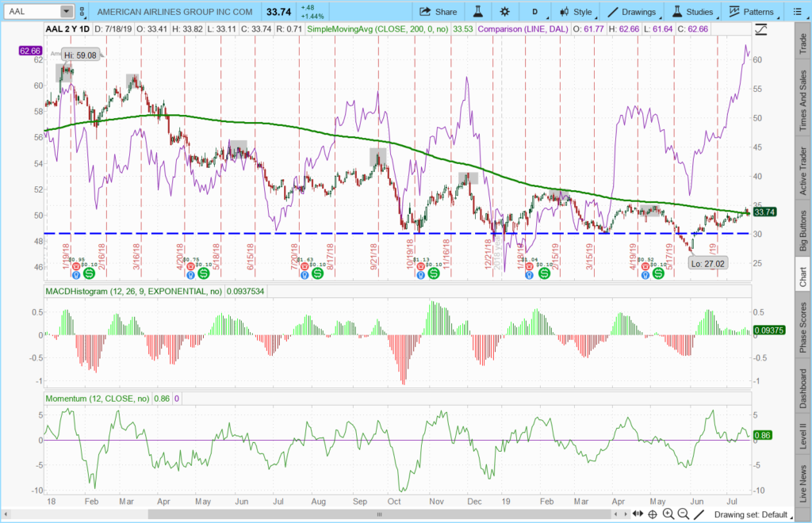Expand the AAL symbol dropdown arrow
This screenshot has height=523, width=812.
(x=65, y=12)
